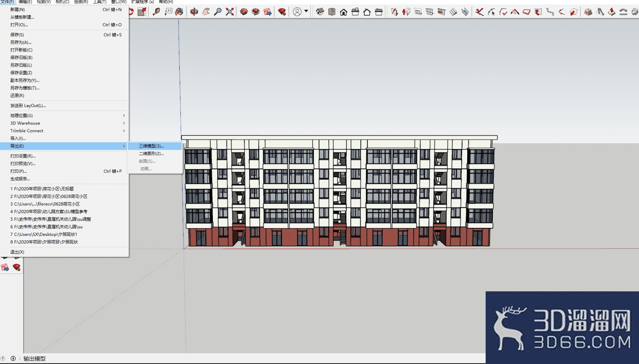The width and height of the screenshot is (639, 364).
Task: Select the Zoom magnifier tool
Action: point(218,12)
